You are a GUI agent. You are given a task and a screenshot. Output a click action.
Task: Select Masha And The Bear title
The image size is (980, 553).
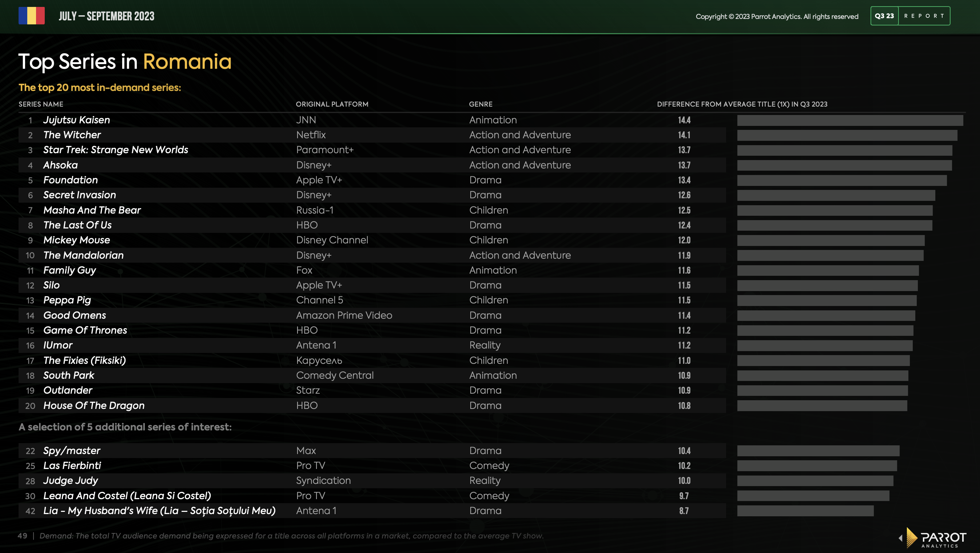tap(92, 210)
